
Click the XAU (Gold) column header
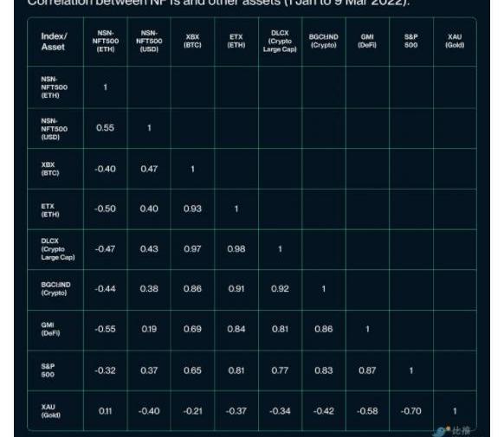click(x=455, y=41)
